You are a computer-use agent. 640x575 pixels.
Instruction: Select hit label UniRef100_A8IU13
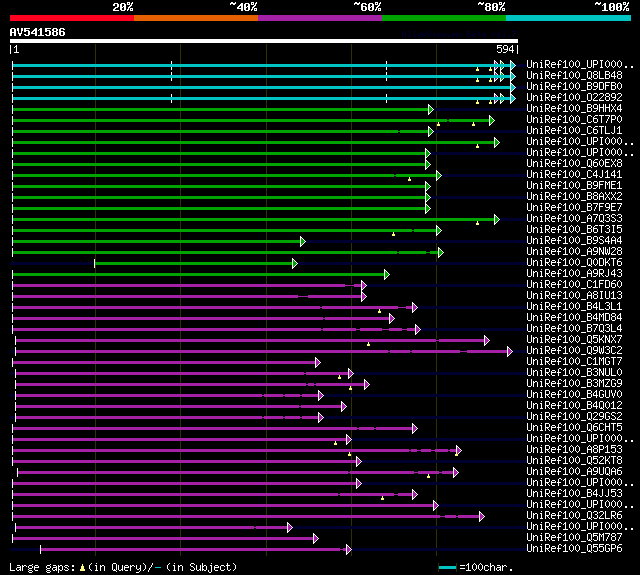[x=574, y=296]
